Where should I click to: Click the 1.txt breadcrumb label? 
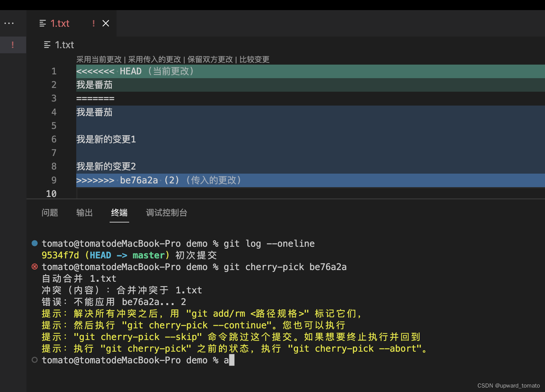65,45
